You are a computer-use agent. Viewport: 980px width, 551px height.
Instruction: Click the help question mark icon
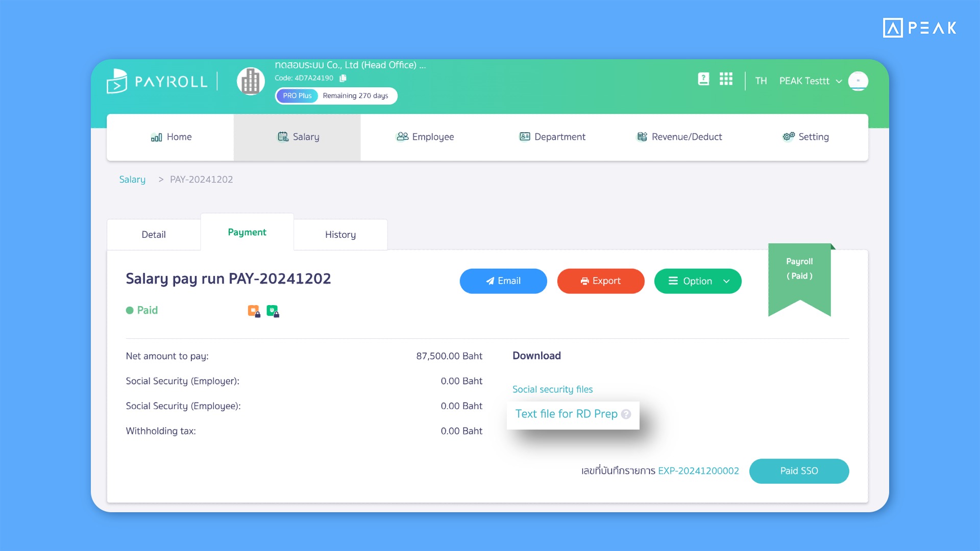point(626,414)
